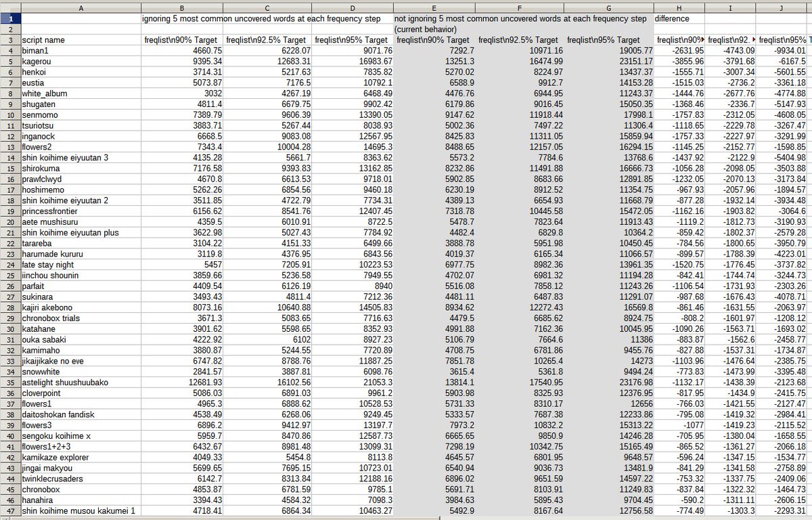Click value 21053.3 in astelight row

(x=353, y=383)
